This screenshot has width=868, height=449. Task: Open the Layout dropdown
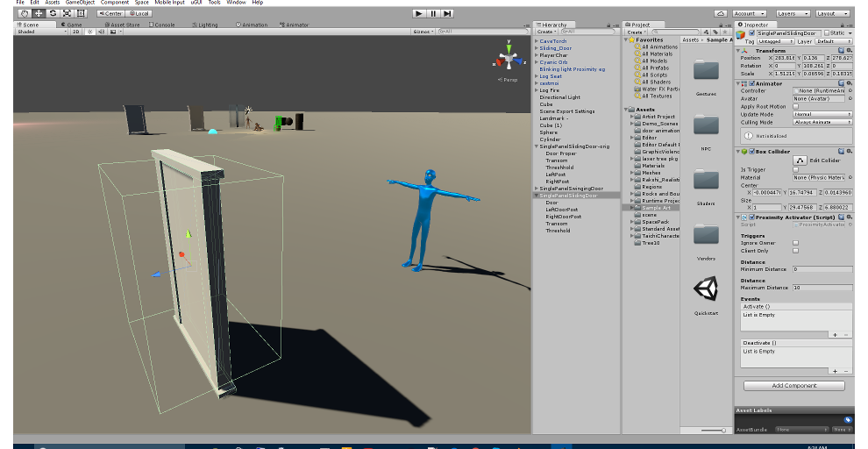(832, 13)
